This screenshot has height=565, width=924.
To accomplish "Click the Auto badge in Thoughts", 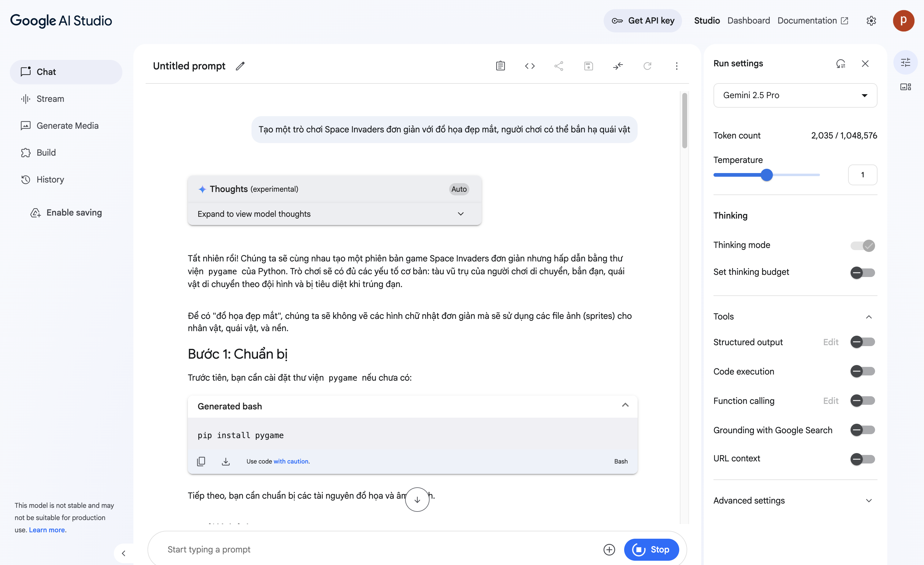I will click(x=459, y=189).
